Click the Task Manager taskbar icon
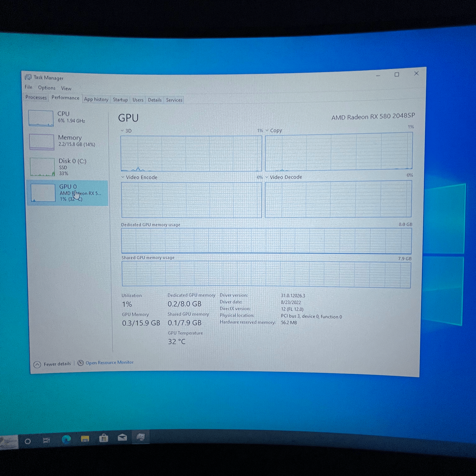Image resolution: width=476 pixels, height=476 pixels. point(141,437)
